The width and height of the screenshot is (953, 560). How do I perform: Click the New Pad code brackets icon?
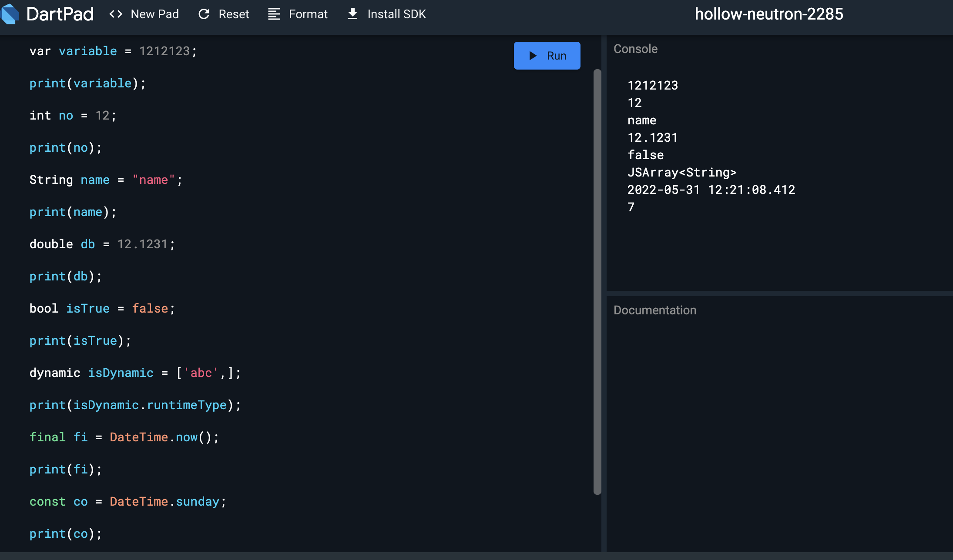coord(116,14)
